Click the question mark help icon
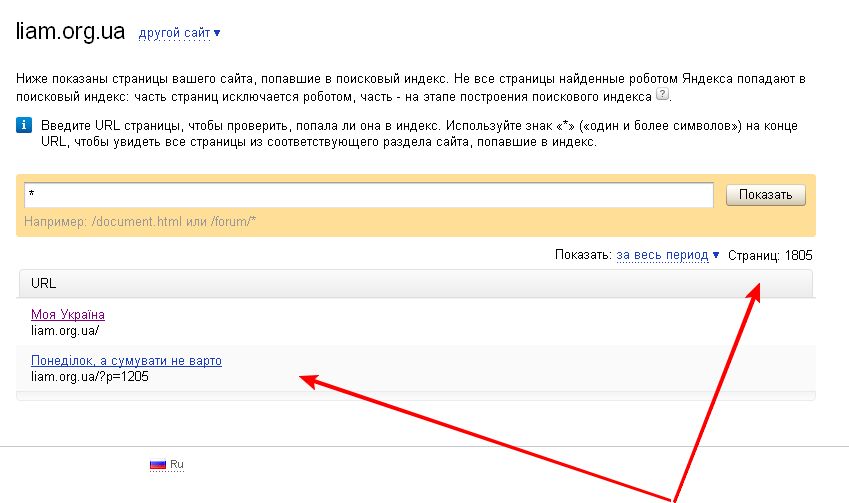 tap(661, 95)
